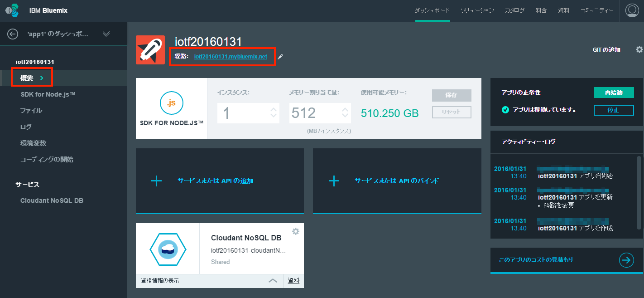
Task: Click the Cloudant NoSQL DB hexagon icon
Action: (168, 249)
